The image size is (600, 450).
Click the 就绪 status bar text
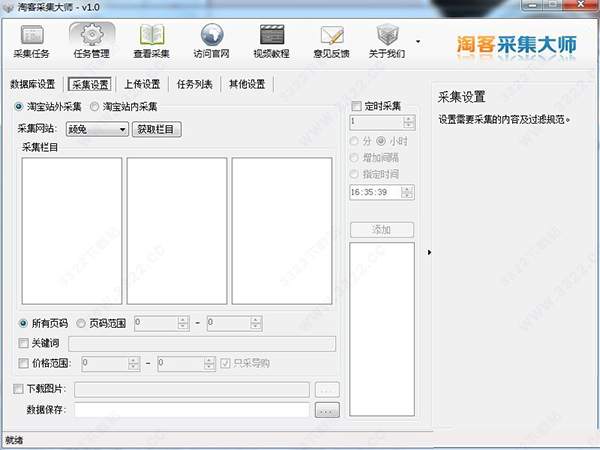14,440
